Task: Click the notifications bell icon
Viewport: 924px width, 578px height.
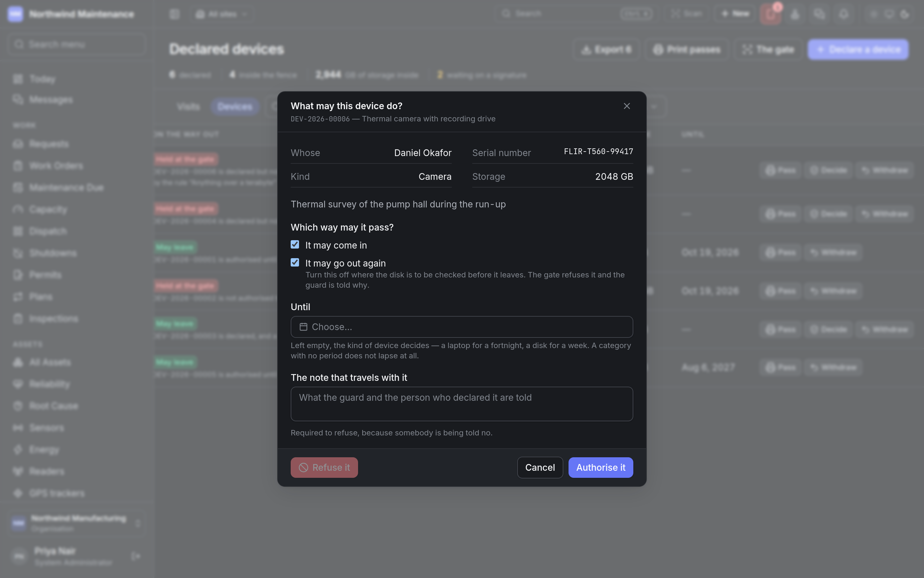Action: tap(843, 14)
